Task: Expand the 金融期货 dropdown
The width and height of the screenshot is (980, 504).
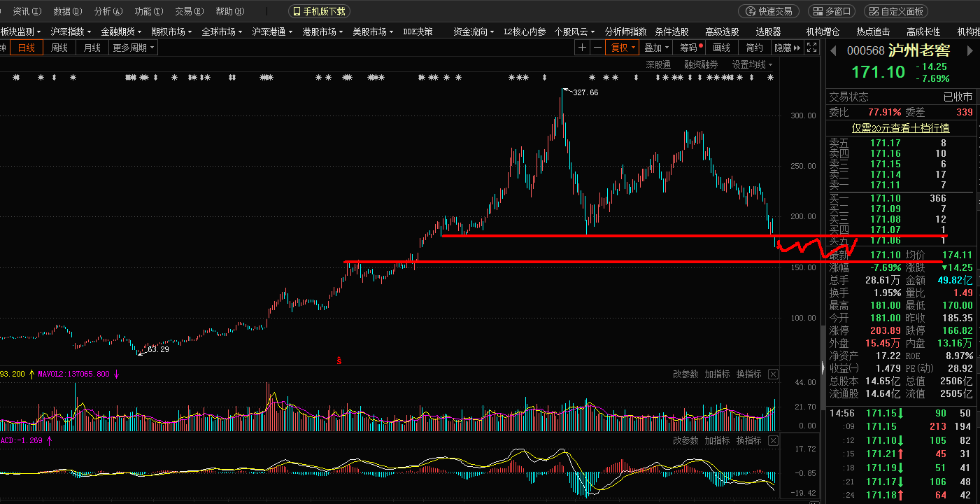Action: (122, 31)
